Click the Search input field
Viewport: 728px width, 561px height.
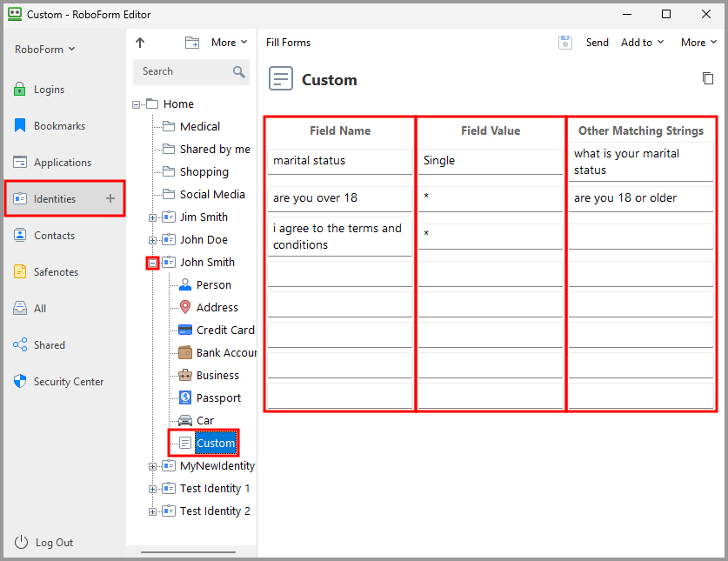191,71
